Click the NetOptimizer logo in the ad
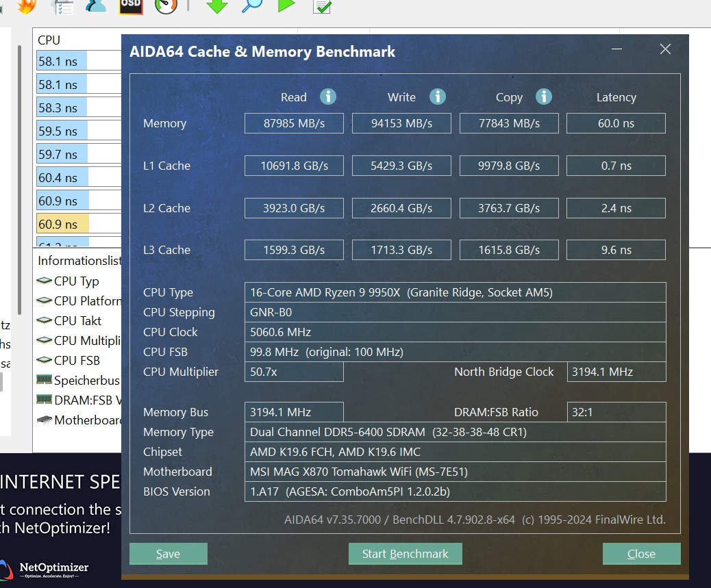 click(x=44, y=570)
